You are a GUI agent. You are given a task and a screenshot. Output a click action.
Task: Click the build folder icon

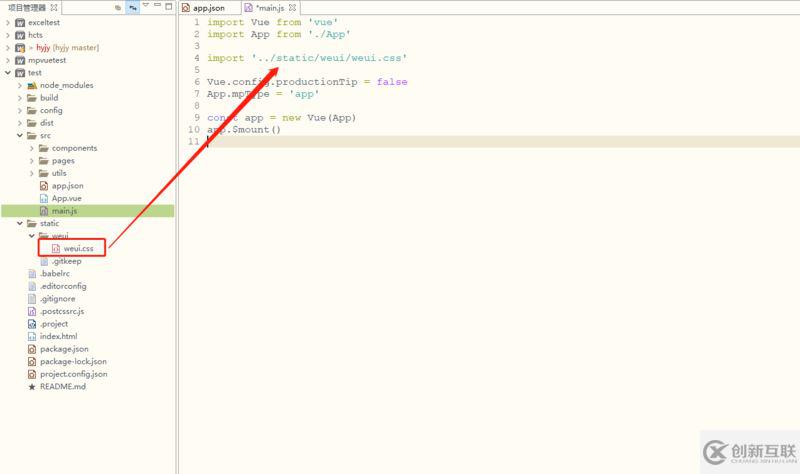click(32, 98)
